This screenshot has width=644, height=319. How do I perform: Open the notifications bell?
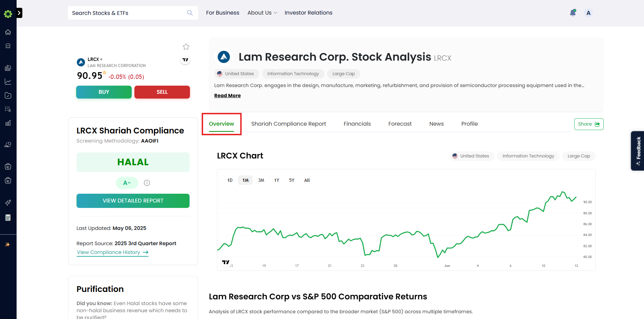click(x=573, y=13)
